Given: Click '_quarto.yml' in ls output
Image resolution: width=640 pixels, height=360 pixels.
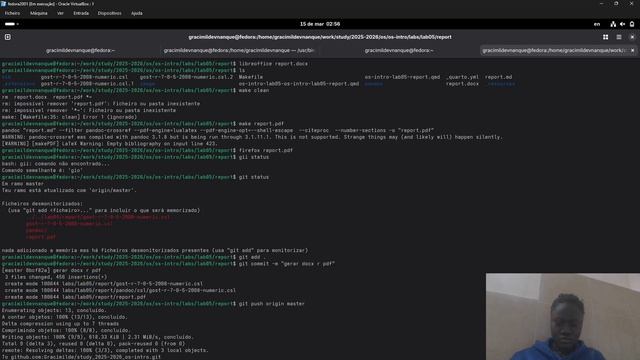Looking at the screenshot, I should point(462,77).
